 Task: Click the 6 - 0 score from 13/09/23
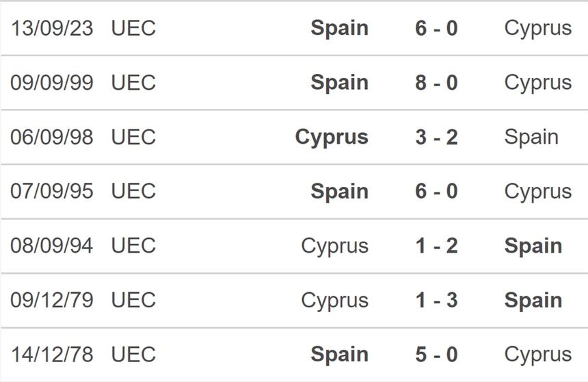tap(436, 28)
